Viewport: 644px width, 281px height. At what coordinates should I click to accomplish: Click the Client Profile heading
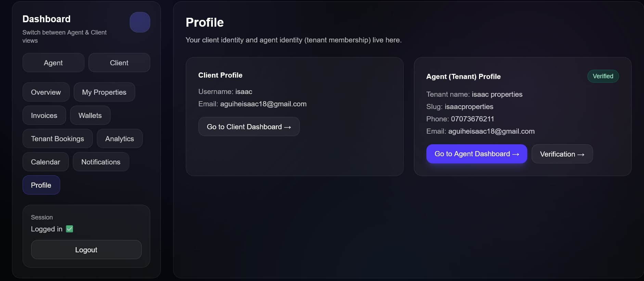click(220, 75)
